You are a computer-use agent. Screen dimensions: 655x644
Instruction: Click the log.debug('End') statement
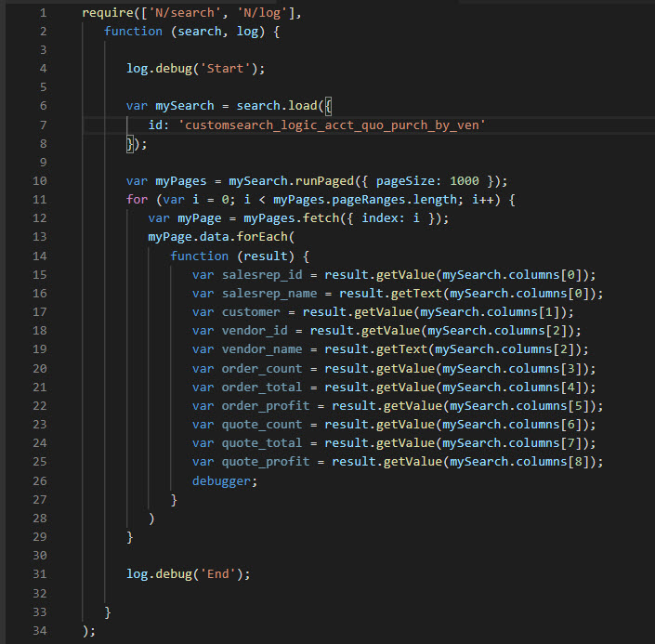click(189, 574)
